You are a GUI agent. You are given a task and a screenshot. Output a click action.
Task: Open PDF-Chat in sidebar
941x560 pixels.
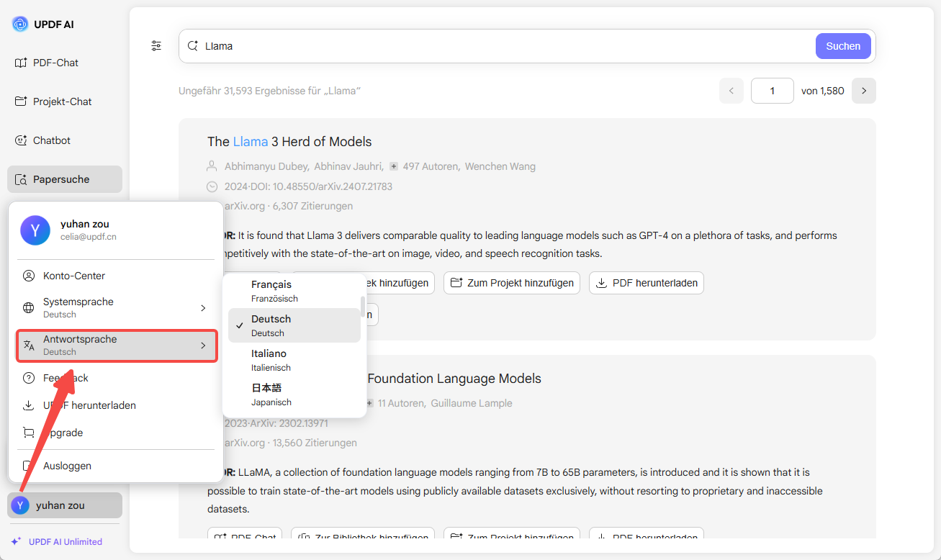click(65, 63)
